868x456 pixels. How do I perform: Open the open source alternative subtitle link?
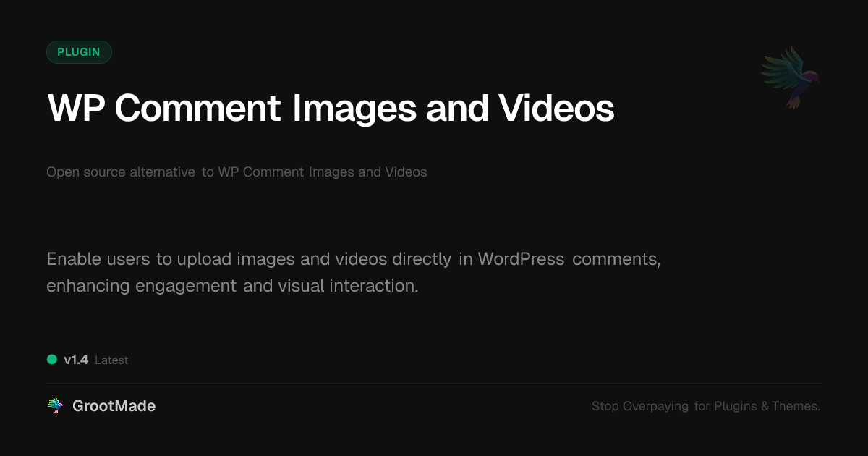[x=237, y=172]
